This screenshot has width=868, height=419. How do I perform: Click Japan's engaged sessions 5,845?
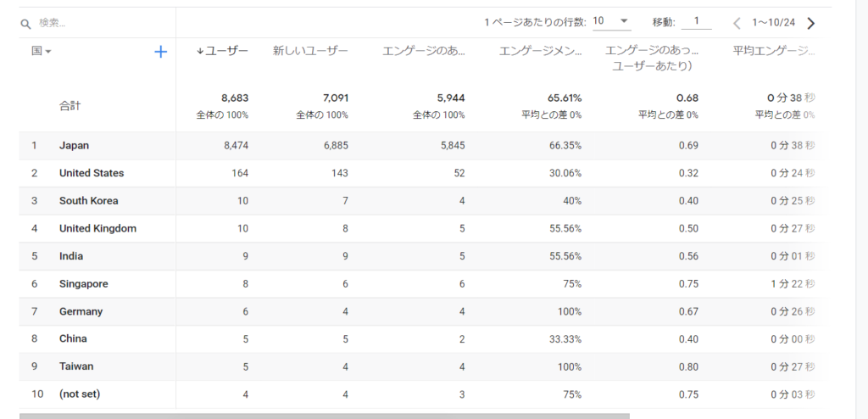[453, 146]
